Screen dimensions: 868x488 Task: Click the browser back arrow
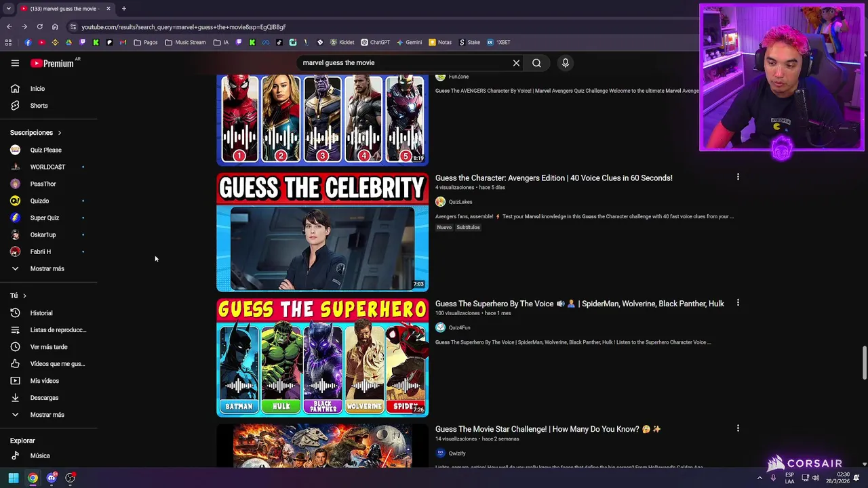click(9, 27)
